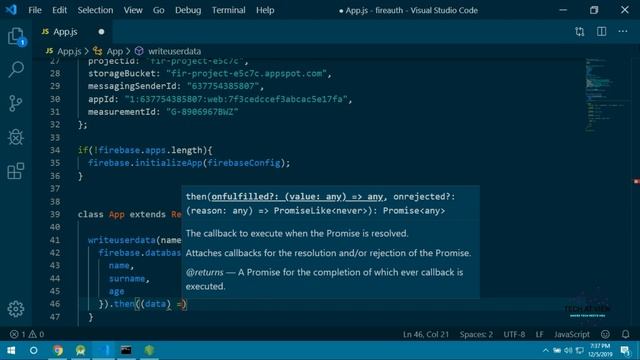Click the appId string value
The image size is (640, 360).
tap(236, 99)
